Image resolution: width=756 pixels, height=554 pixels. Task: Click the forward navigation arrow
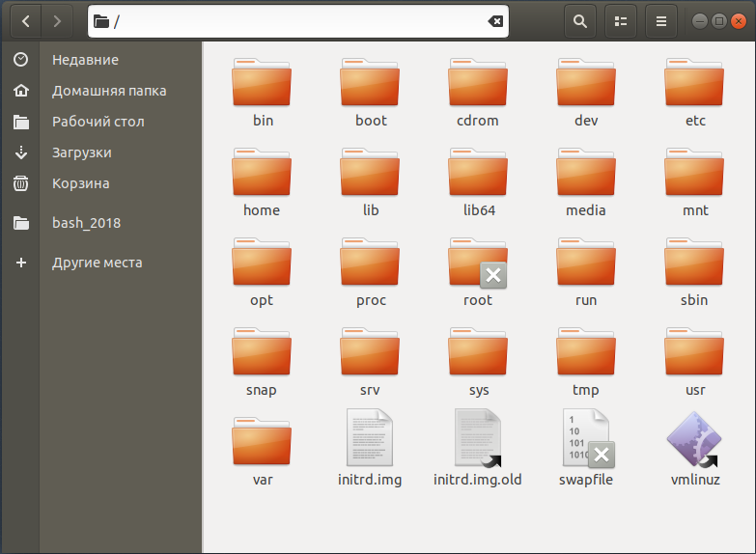[x=58, y=20]
